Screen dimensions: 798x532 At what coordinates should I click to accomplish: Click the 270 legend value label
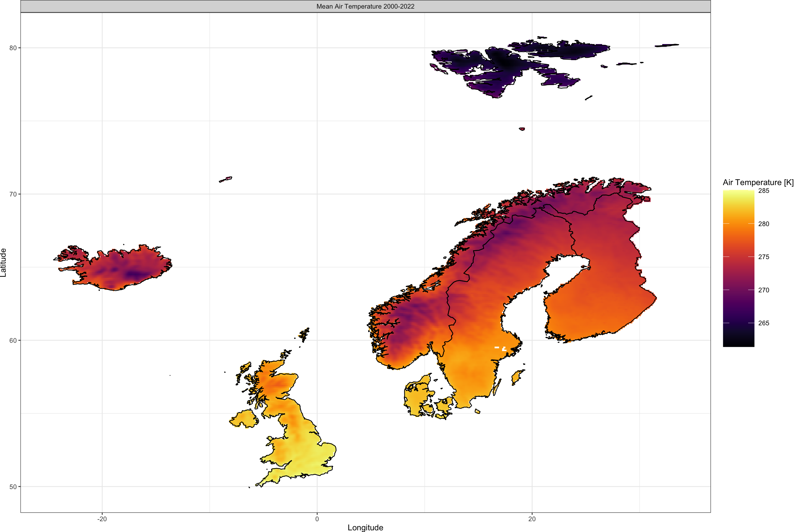tap(764, 290)
